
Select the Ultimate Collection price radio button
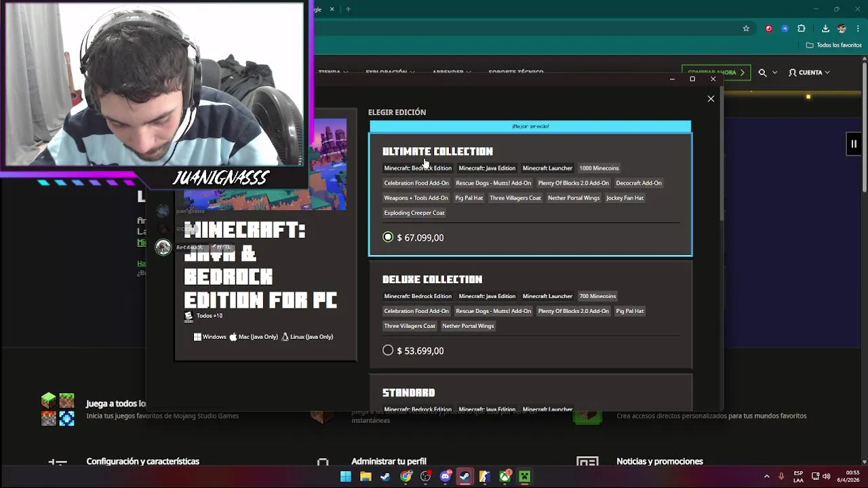388,237
